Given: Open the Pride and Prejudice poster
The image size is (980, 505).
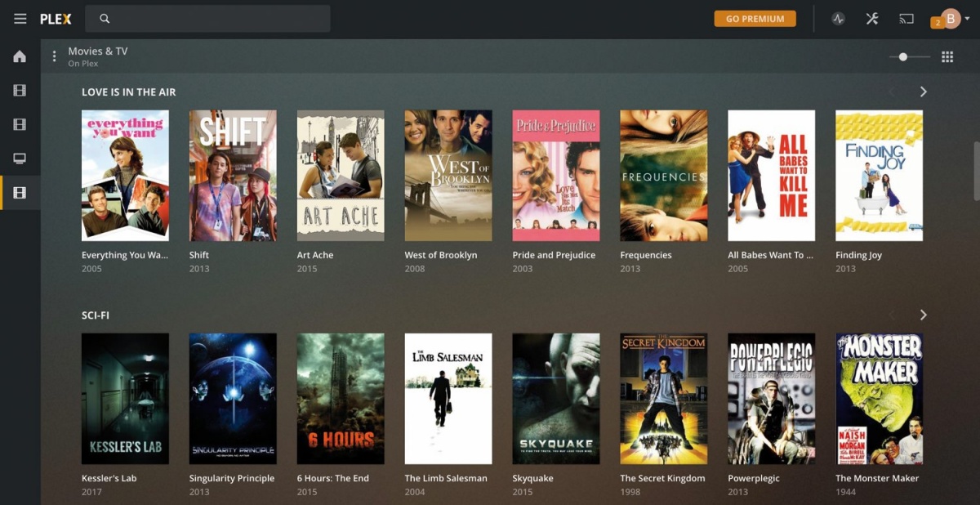Looking at the screenshot, I should (x=556, y=176).
